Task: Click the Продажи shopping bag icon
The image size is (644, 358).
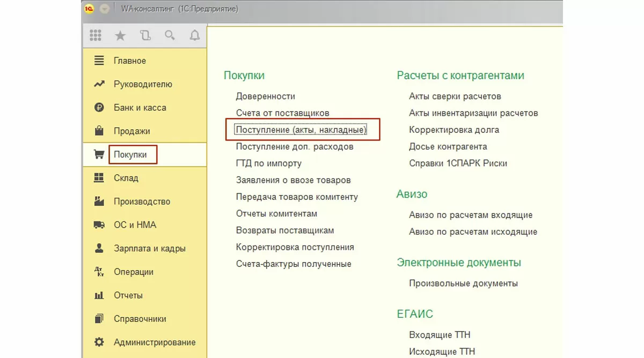Action: (x=99, y=131)
